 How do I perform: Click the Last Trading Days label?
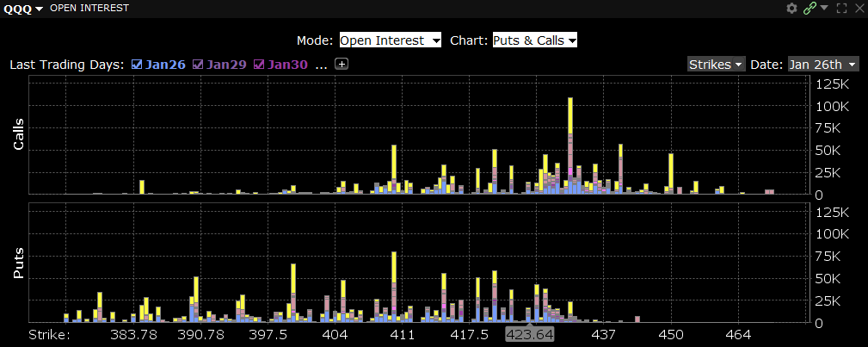(x=67, y=65)
